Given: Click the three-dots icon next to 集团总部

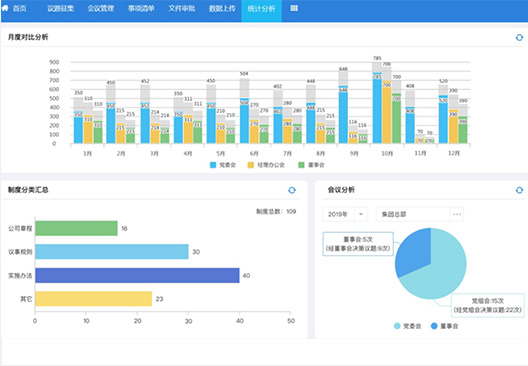Looking at the screenshot, I should (x=457, y=214).
